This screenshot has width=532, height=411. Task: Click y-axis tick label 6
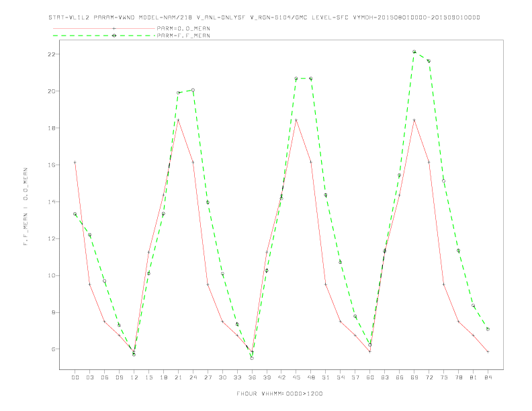pos(54,349)
